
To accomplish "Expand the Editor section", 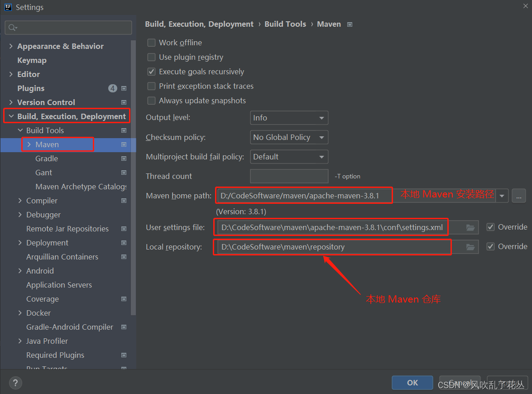I will pos(11,74).
